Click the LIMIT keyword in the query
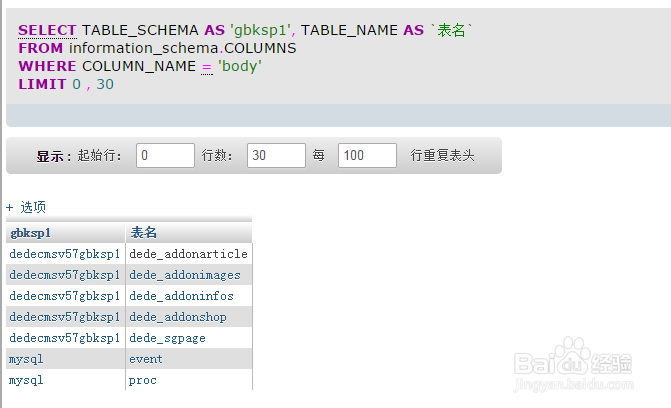Screen dimensions: 671x408 tap(38, 84)
